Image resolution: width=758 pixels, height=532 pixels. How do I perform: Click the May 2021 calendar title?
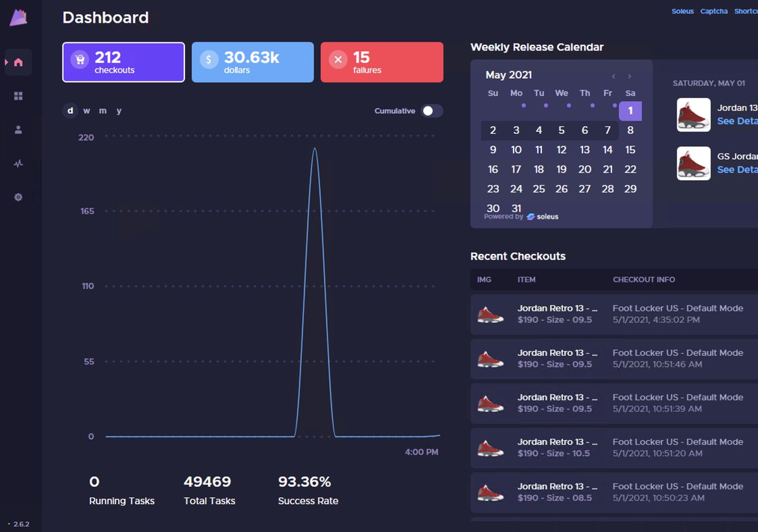pos(508,75)
